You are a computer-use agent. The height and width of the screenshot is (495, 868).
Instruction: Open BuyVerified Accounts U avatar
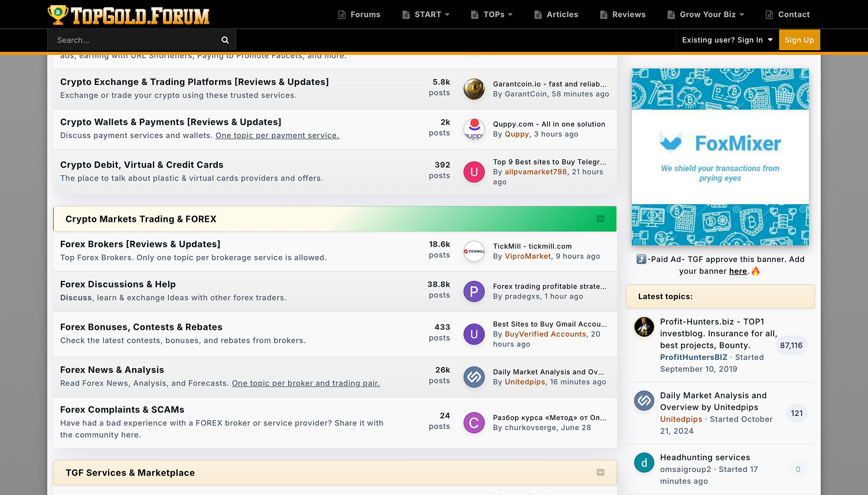point(474,334)
